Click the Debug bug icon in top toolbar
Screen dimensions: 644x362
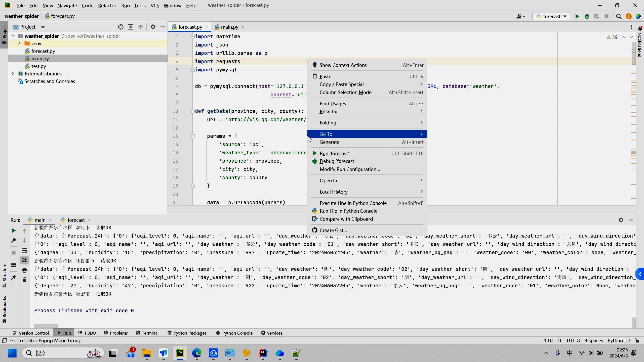click(x=587, y=16)
